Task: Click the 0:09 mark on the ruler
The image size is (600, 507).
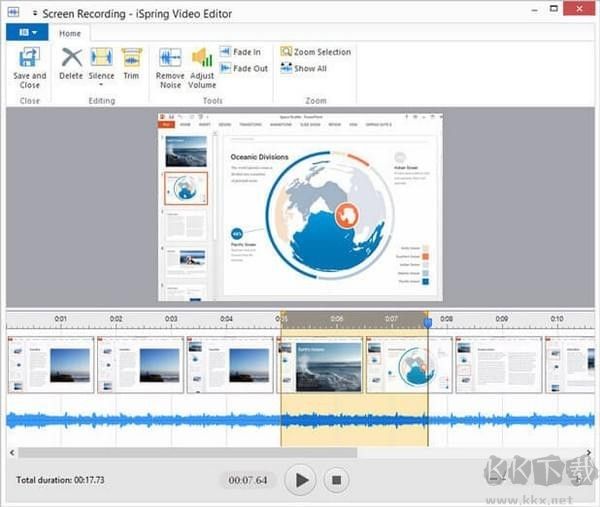Action: 502,319
